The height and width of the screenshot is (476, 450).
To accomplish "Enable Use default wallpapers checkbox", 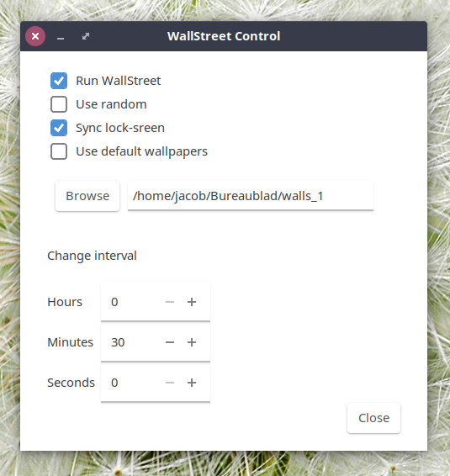I will pos(59,151).
